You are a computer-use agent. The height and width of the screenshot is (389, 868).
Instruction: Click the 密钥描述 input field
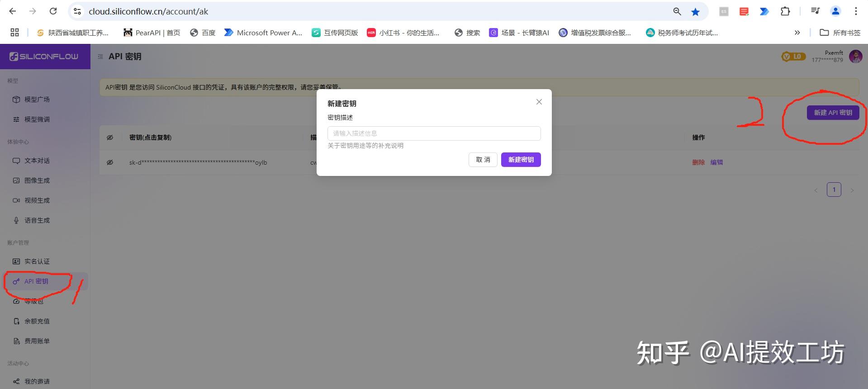434,133
